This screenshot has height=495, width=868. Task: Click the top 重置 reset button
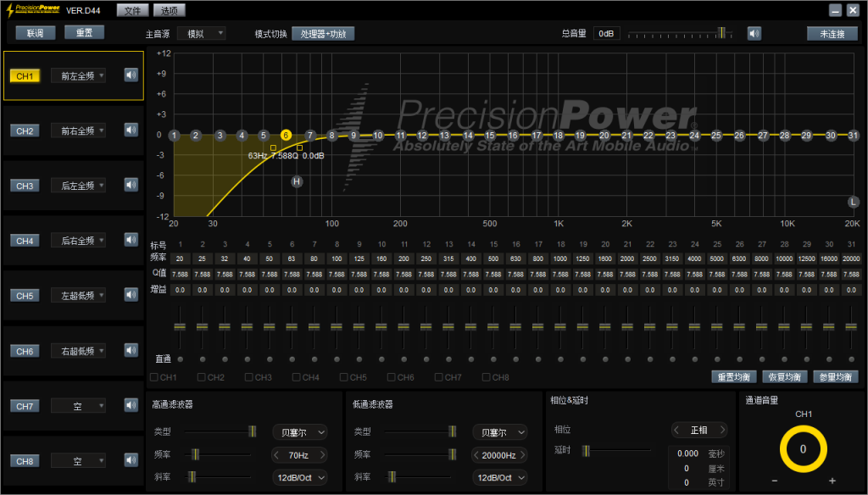tap(84, 33)
